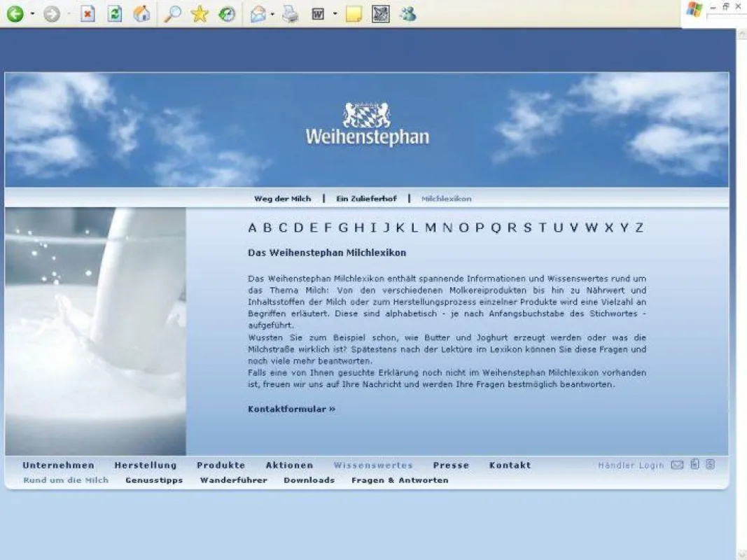Edit page with the Word icon

tap(319, 14)
